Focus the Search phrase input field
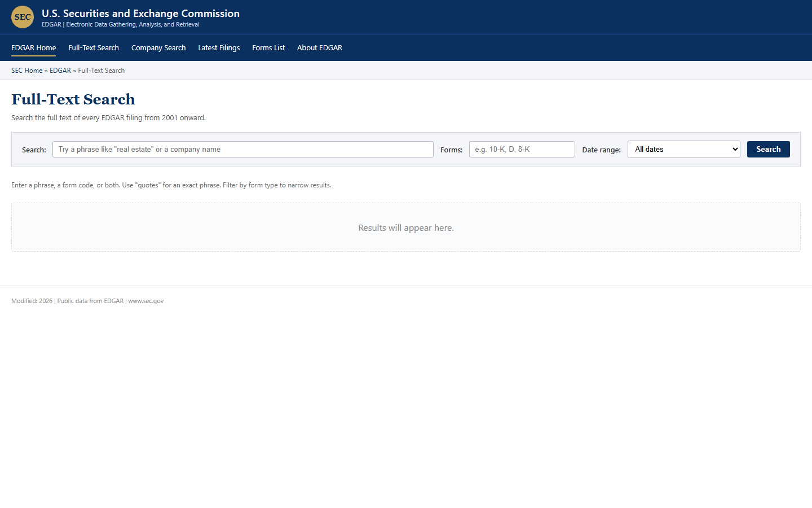The height and width of the screenshot is (508, 812). pos(243,150)
